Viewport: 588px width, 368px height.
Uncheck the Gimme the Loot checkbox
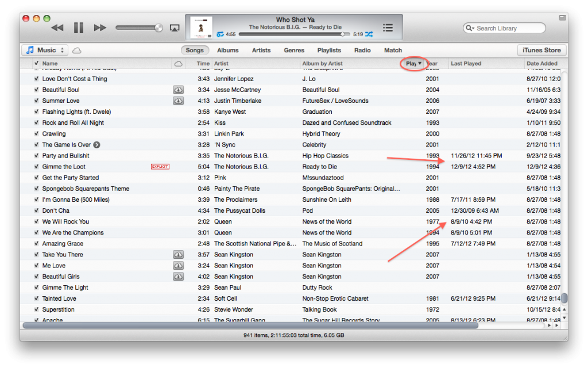coord(36,167)
